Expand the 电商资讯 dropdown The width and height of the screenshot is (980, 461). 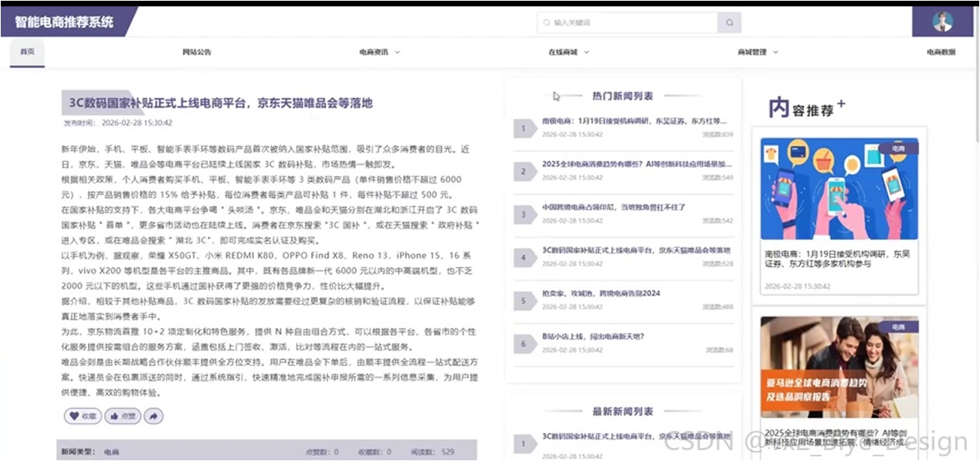tap(379, 53)
